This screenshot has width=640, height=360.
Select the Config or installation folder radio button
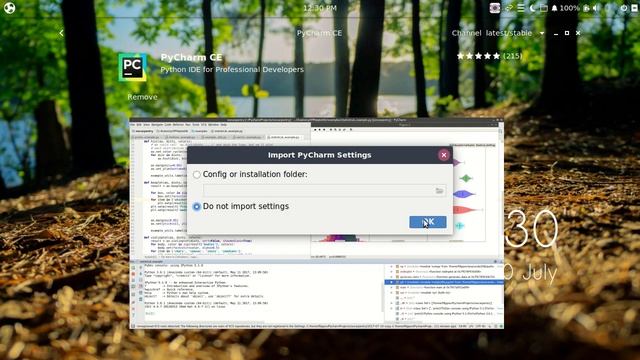pos(197,175)
